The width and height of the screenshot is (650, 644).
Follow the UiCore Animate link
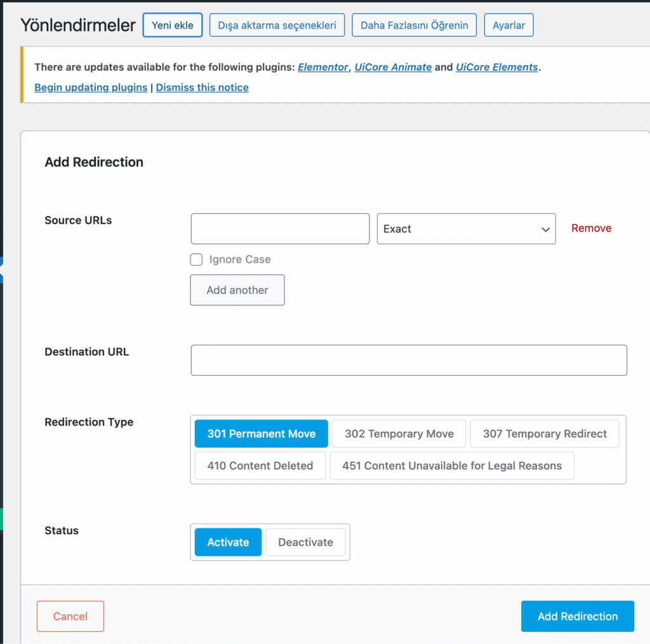tap(393, 67)
